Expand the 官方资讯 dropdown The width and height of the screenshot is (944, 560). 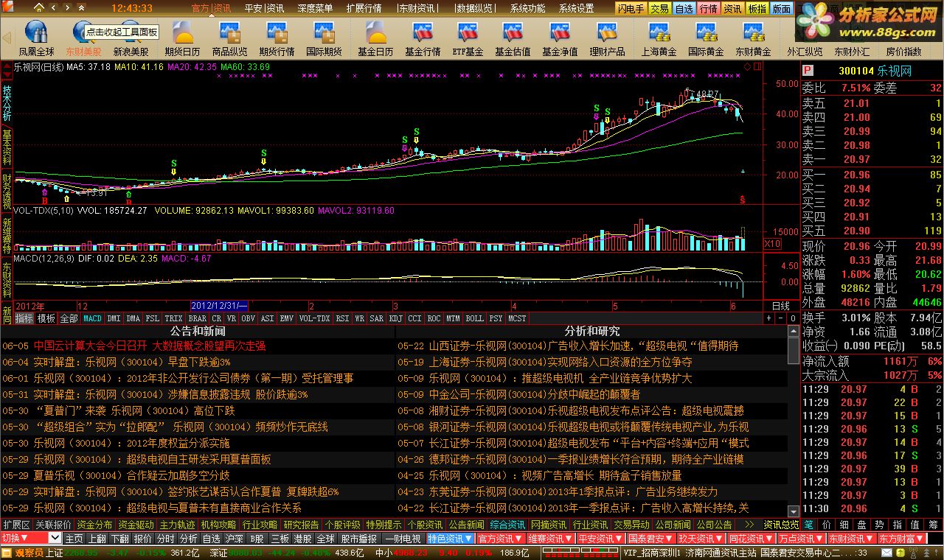point(500,539)
